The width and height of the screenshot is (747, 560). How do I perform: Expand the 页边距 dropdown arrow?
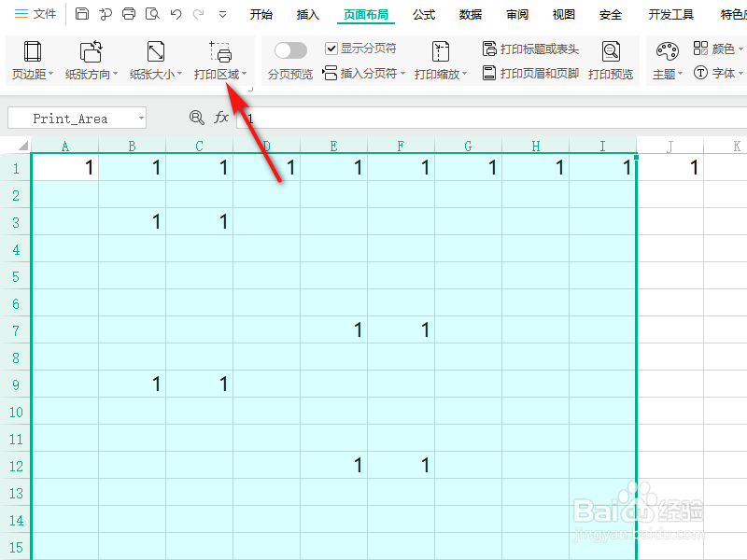[x=51, y=74]
